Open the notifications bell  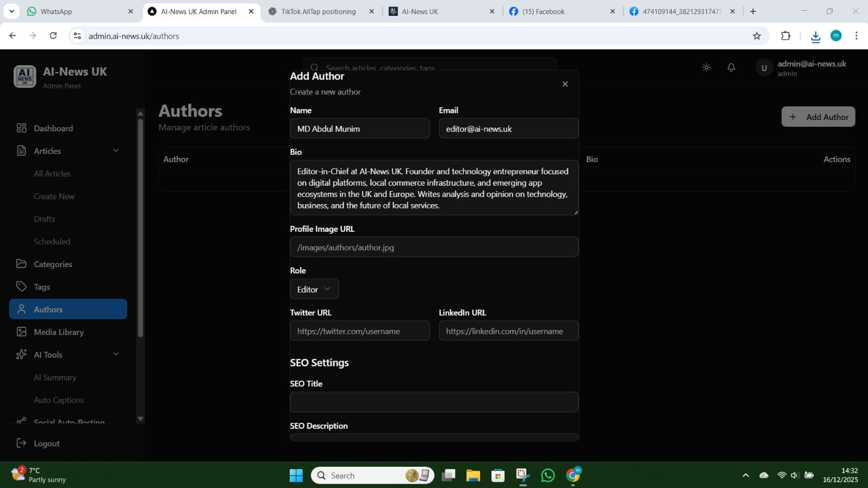731,68
